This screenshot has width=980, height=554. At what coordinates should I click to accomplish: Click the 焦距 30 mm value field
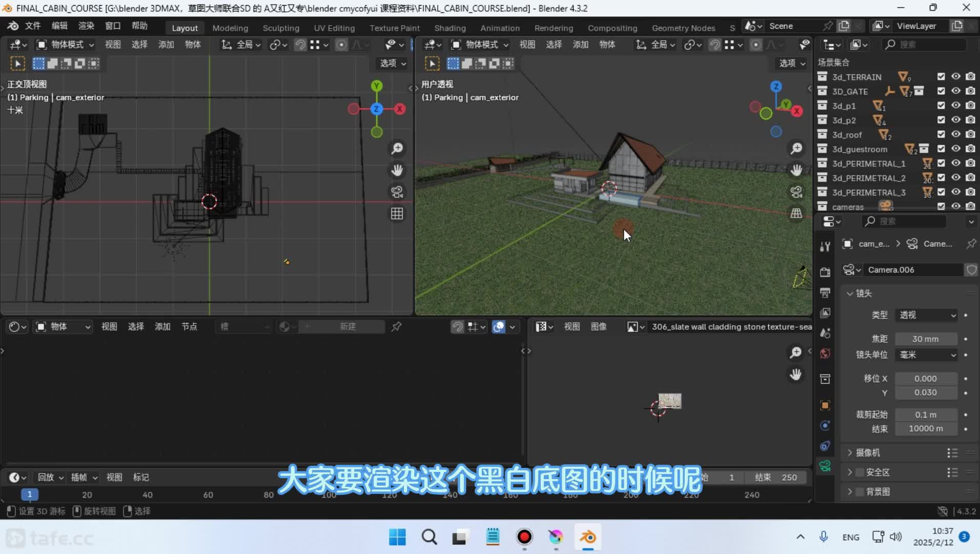tap(925, 339)
